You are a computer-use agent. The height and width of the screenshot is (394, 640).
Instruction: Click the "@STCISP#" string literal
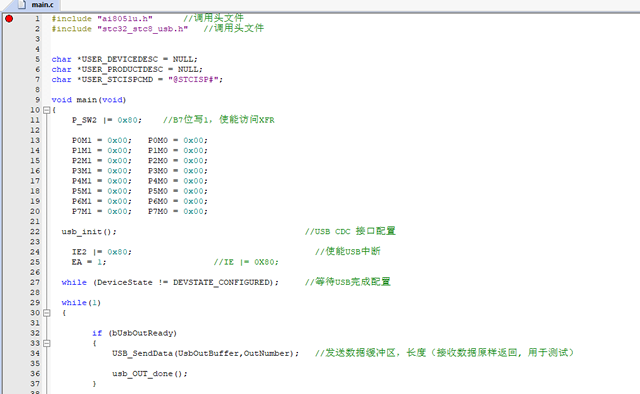[193, 80]
